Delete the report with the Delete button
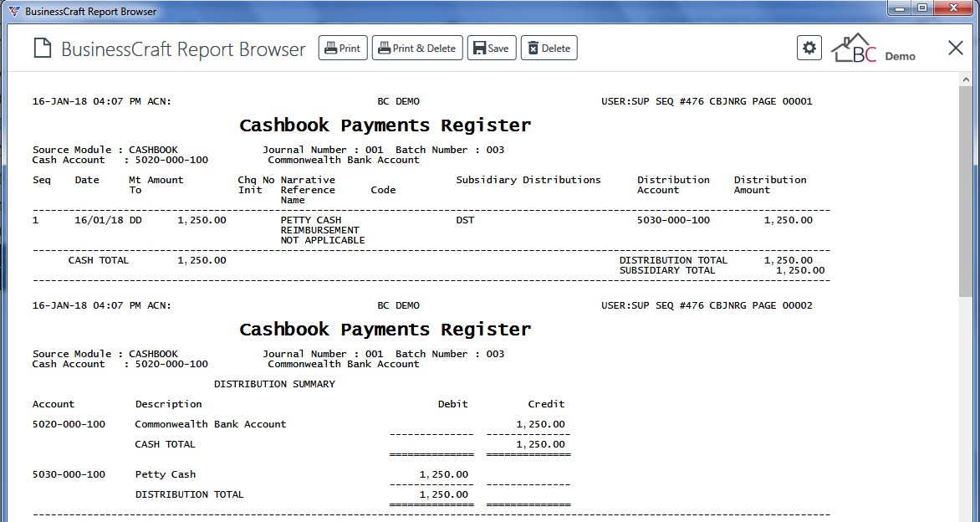 (x=549, y=49)
